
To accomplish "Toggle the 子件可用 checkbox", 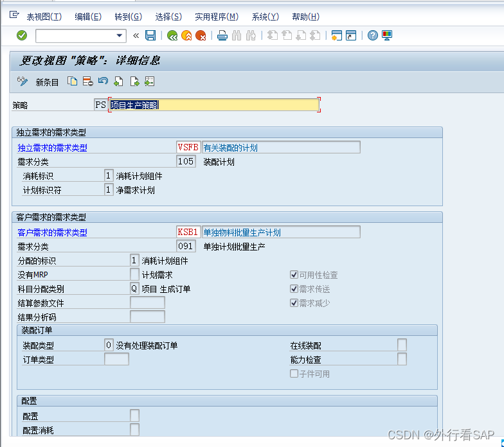I will click(294, 374).
